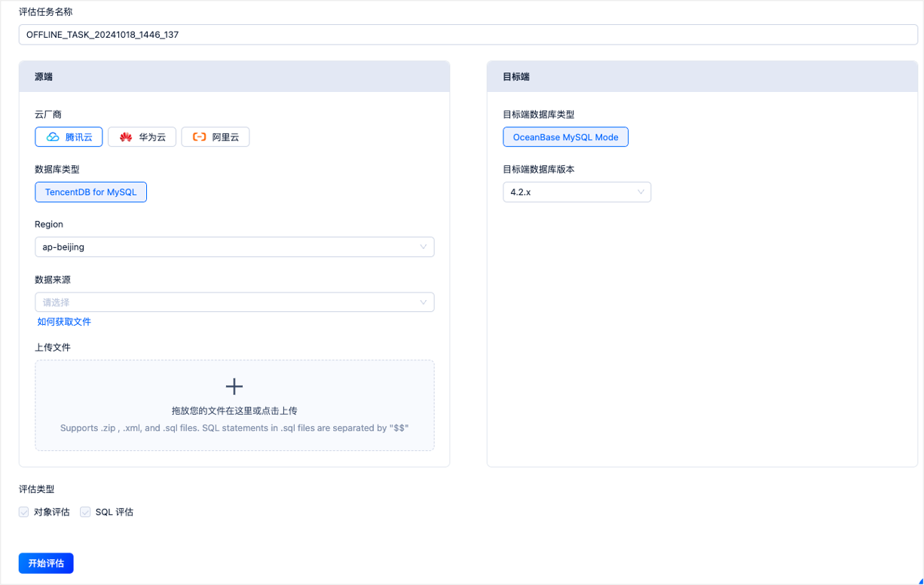Toggle the SQL 评估 checkbox
The image size is (924, 585).
pos(85,512)
